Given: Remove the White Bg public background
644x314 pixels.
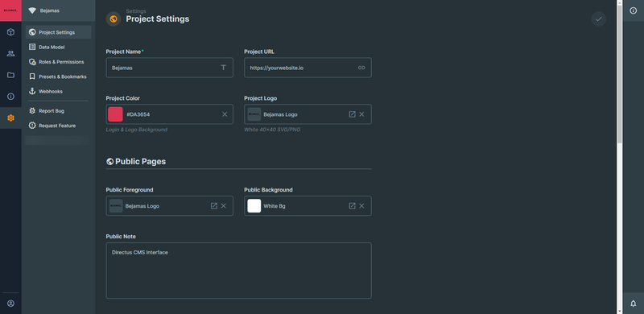Looking at the screenshot, I should click(x=361, y=206).
